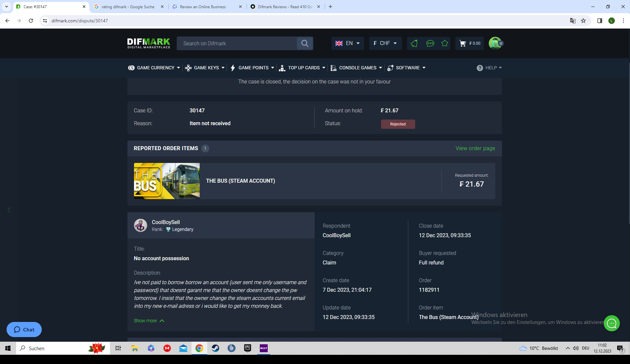630x364 pixels.
Task: Open the Chrome tab search chevron
Action: [7, 7]
